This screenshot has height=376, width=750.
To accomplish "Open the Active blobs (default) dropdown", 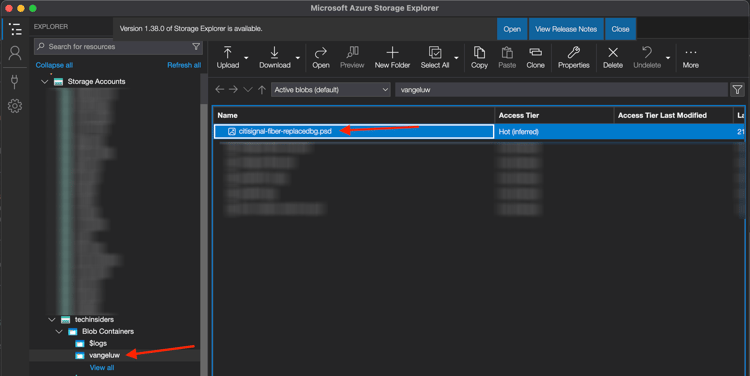I will point(331,89).
